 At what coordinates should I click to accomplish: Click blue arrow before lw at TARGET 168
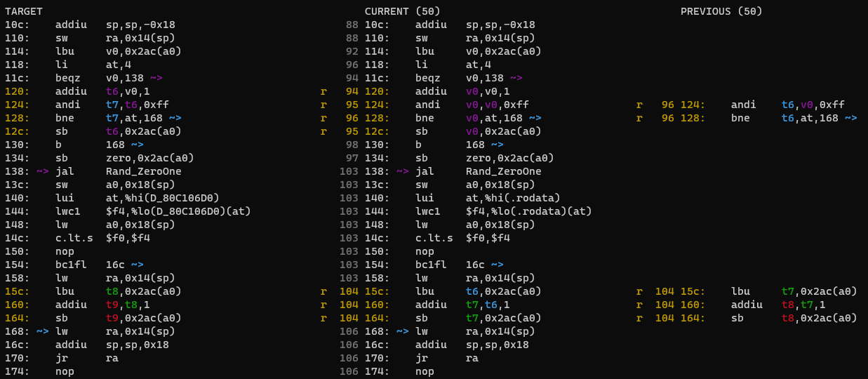pos(43,331)
